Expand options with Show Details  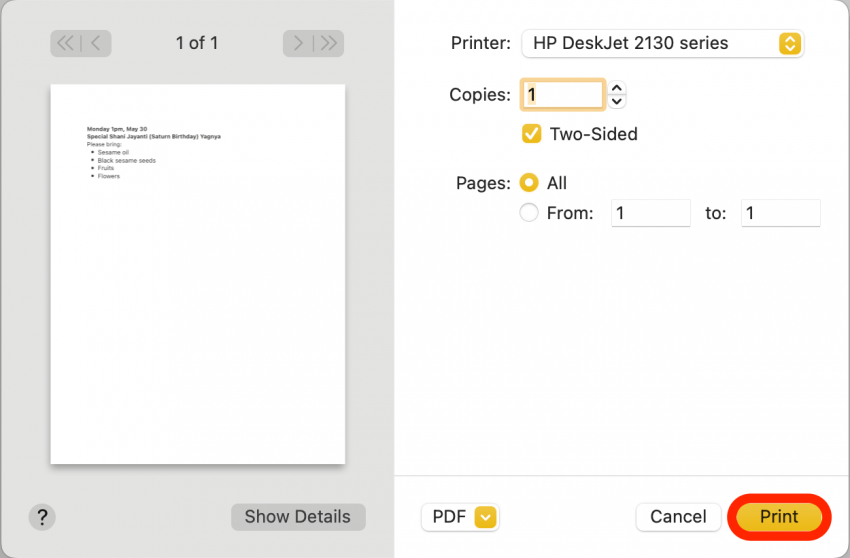click(298, 517)
